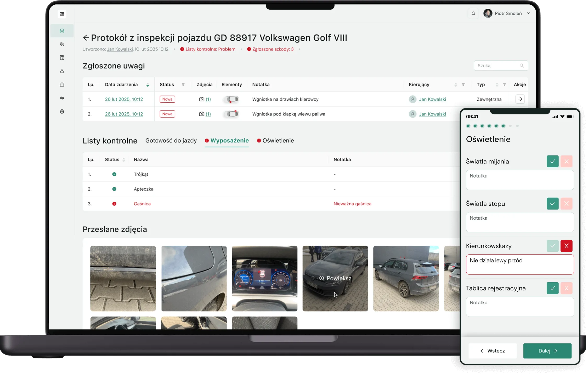The width and height of the screenshot is (588, 375).
Task: Switch to Wyposażenie tab
Action: click(x=227, y=141)
